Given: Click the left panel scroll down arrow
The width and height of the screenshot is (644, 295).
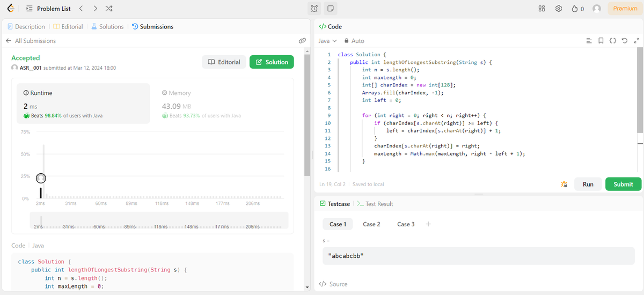Looking at the screenshot, I should point(307,288).
